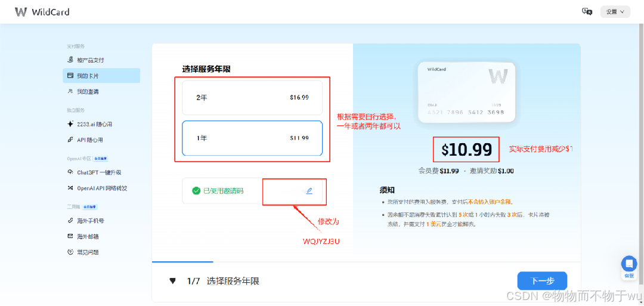This screenshot has width=644, height=306.
Task: Open the 设置 dropdown menu
Action: pos(615,12)
